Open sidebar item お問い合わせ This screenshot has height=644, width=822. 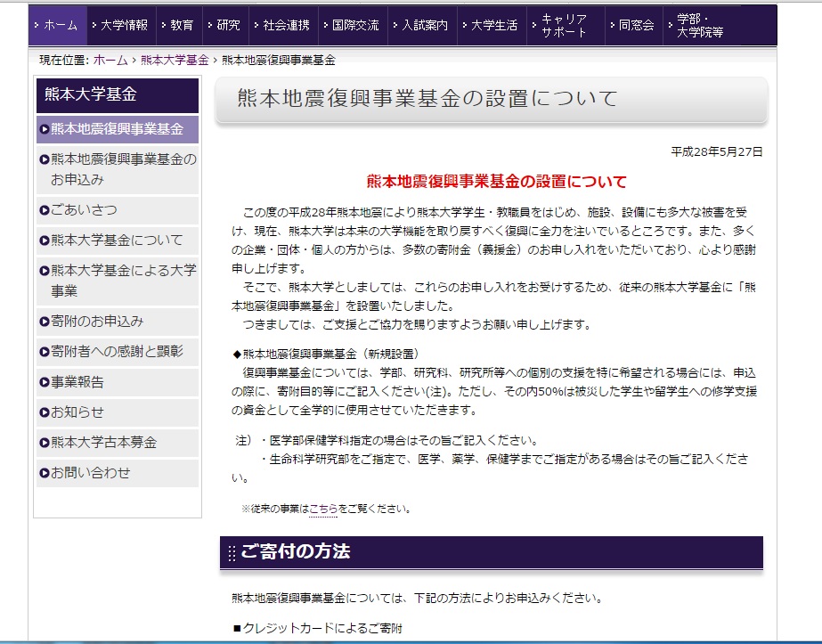(118, 472)
